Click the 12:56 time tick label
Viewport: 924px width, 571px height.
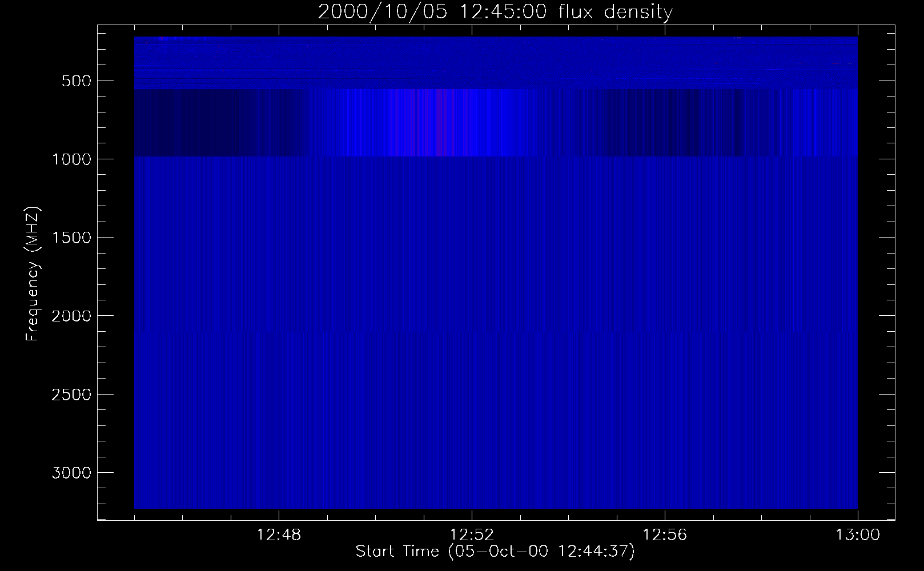pyautogui.click(x=665, y=535)
